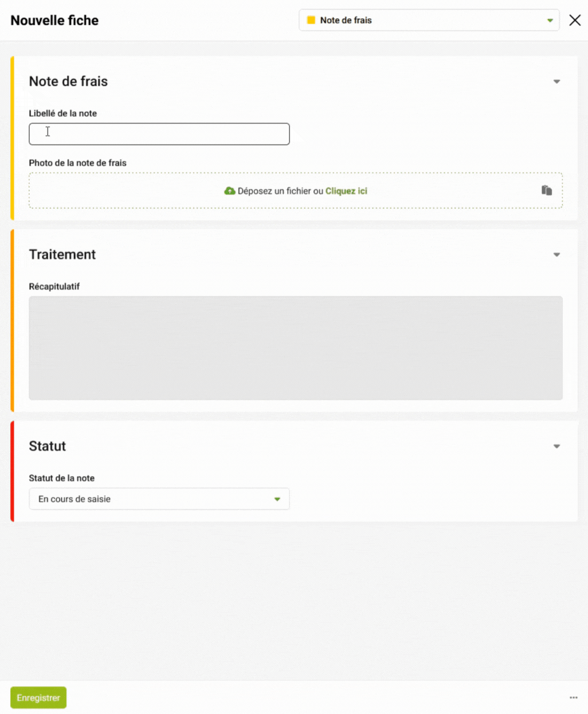Close the Nouvelle fiche form

click(575, 20)
